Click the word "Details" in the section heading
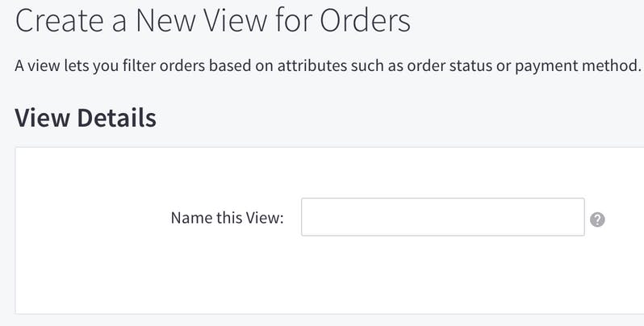Viewport: 644px width, 326px height. point(117,118)
